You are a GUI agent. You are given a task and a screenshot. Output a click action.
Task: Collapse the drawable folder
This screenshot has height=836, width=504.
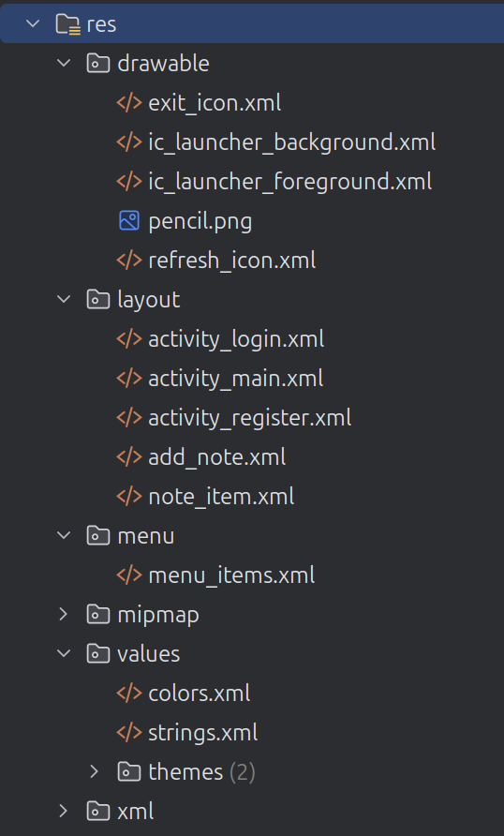pyautogui.click(x=64, y=64)
